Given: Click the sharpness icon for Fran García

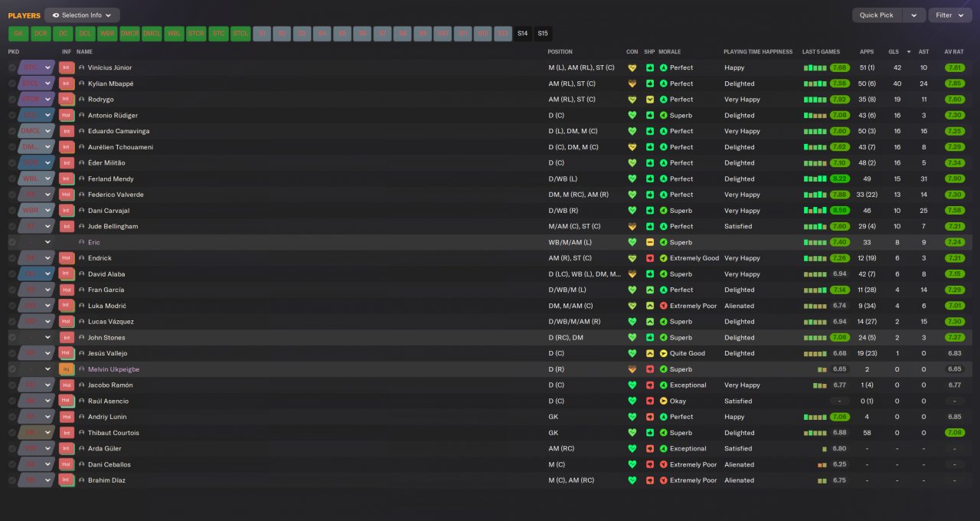Looking at the screenshot, I should pyautogui.click(x=649, y=290).
